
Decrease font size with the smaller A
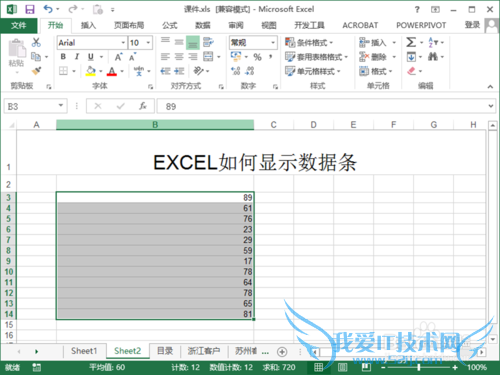pyautogui.click(x=133, y=57)
